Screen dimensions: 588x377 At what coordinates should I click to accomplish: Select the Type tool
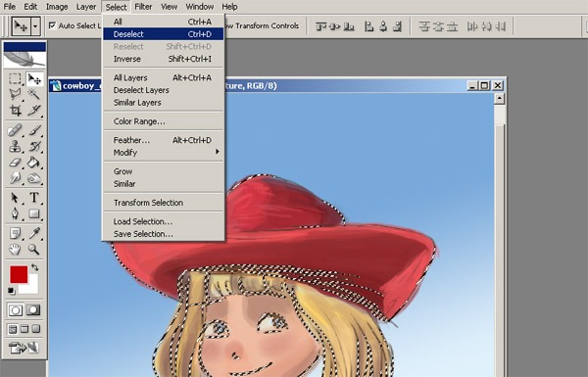[34, 198]
